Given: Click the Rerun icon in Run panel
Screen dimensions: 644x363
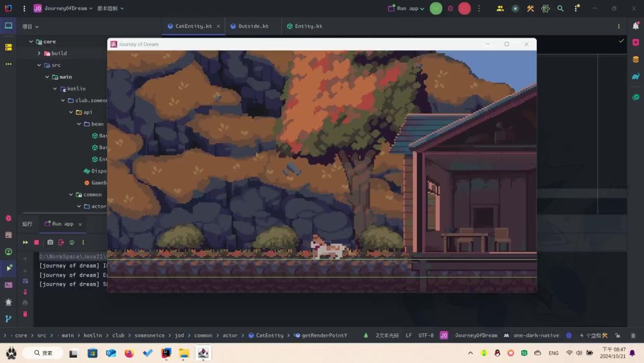Looking at the screenshot, I should click(25, 242).
